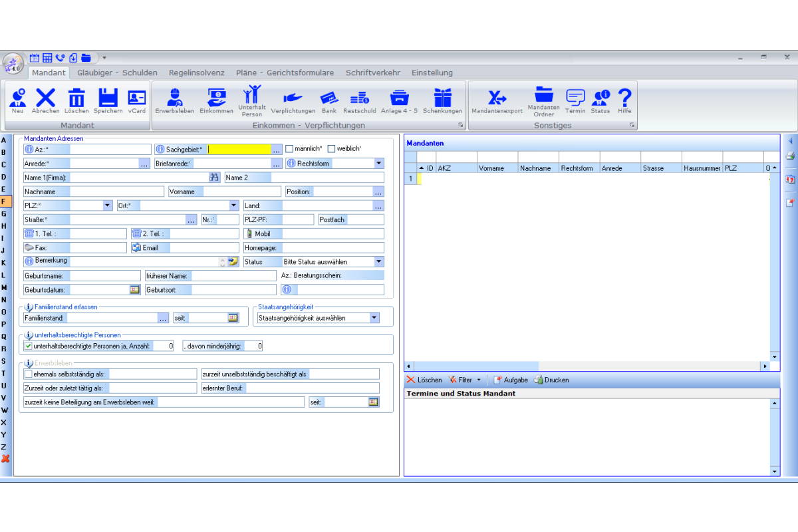Click the printer icon in right sidebar
This screenshot has width=798, height=532.
click(x=790, y=156)
